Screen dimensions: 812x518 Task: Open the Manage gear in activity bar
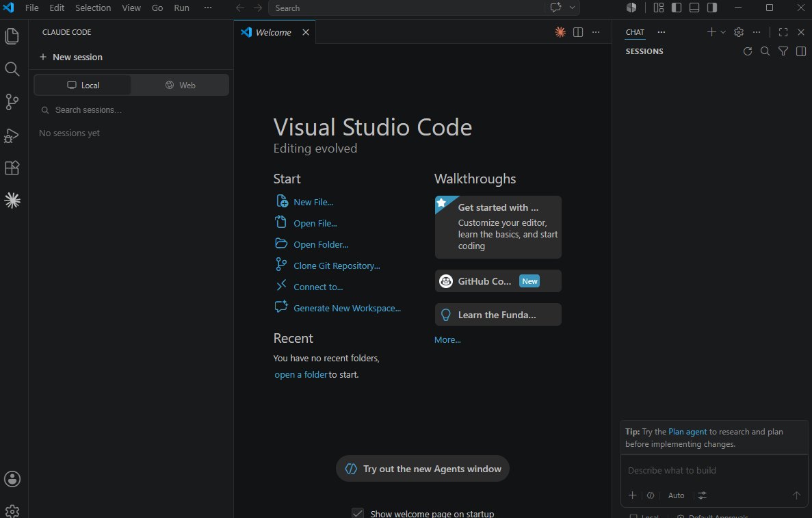click(x=12, y=511)
